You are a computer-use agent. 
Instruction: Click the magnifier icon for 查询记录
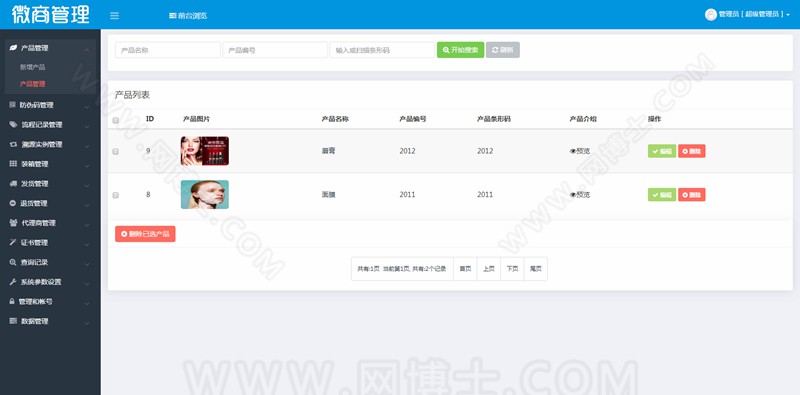point(13,262)
